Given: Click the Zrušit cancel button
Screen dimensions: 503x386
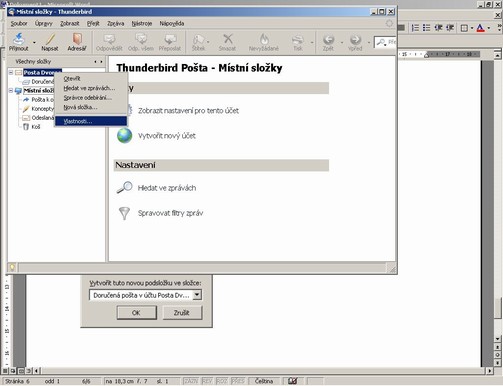Looking at the screenshot, I should pos(182,313).
